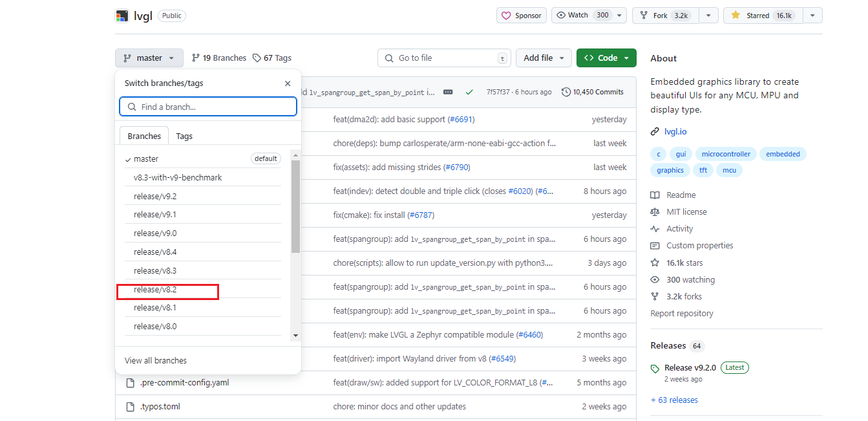Click the branch list scrollbar thumb

(295, 206)
